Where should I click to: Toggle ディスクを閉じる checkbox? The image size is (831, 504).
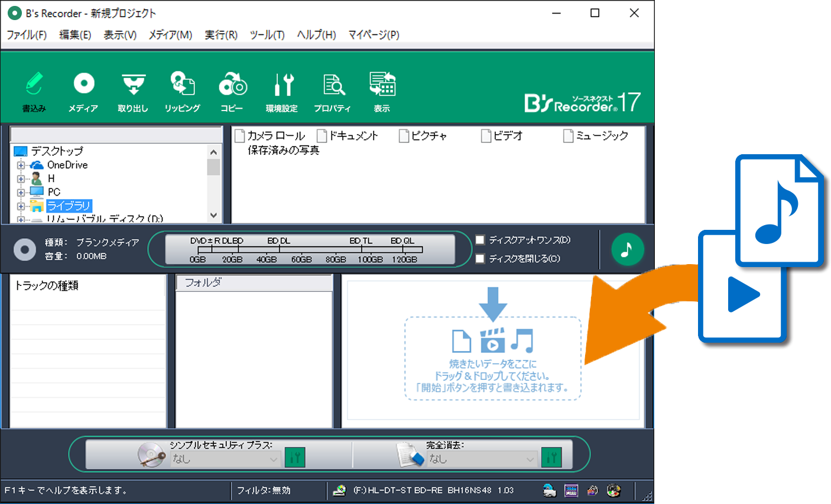pos(480,258)
